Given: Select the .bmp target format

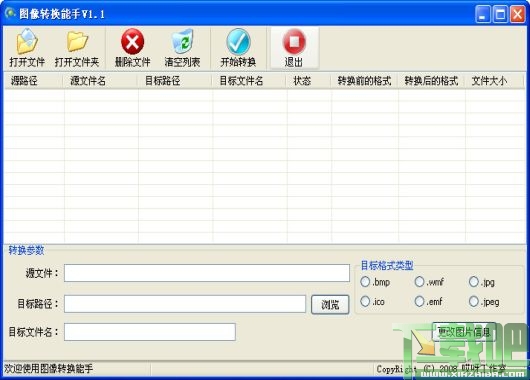Looking at the screenshot, I should tap(365, 282).
